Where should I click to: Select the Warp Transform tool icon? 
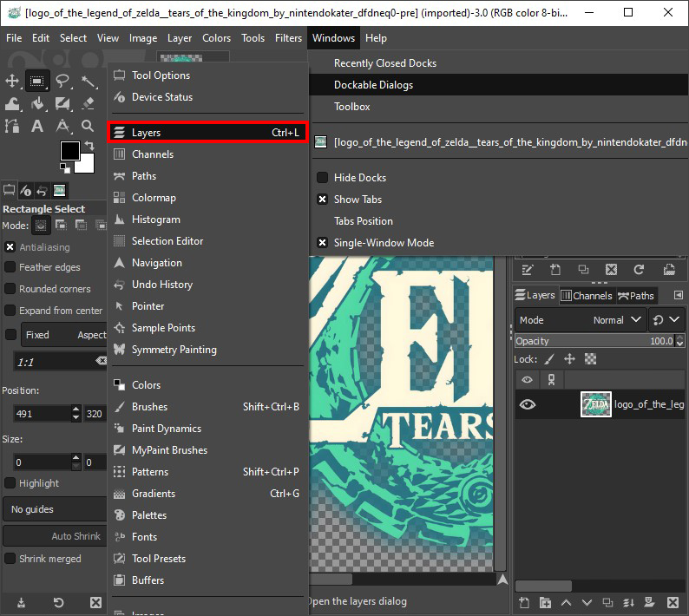12,104
